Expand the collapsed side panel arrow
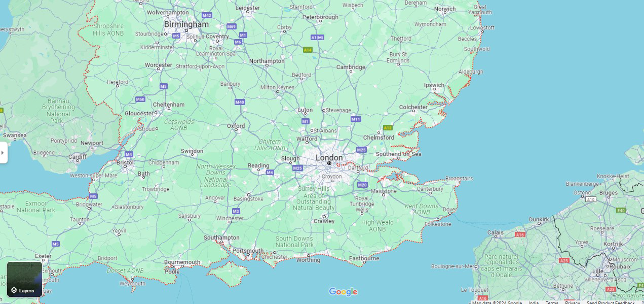 point(3,153)
